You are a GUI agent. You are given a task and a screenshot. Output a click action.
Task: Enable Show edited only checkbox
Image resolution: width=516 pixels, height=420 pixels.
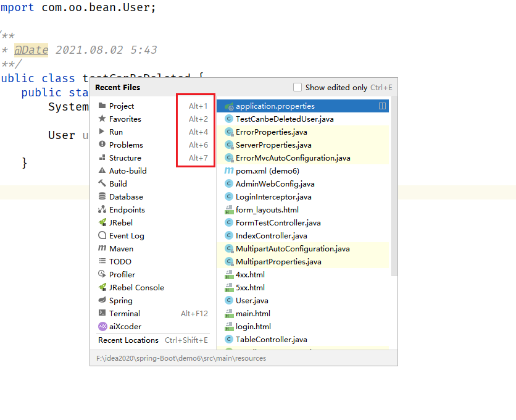298,88
